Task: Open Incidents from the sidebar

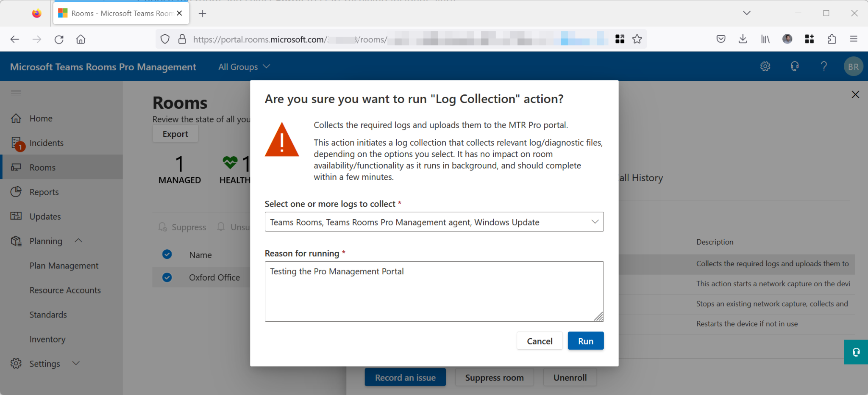Action: (47, 143)
